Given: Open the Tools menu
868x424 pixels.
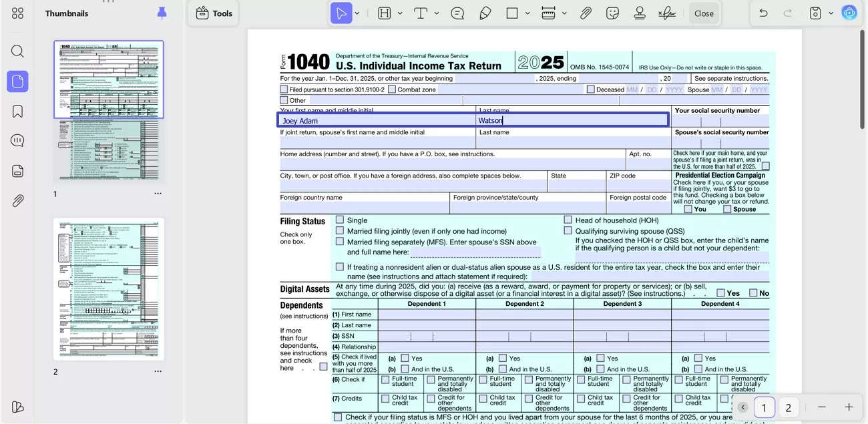Looking at the screenshot, I should [212, 13].
